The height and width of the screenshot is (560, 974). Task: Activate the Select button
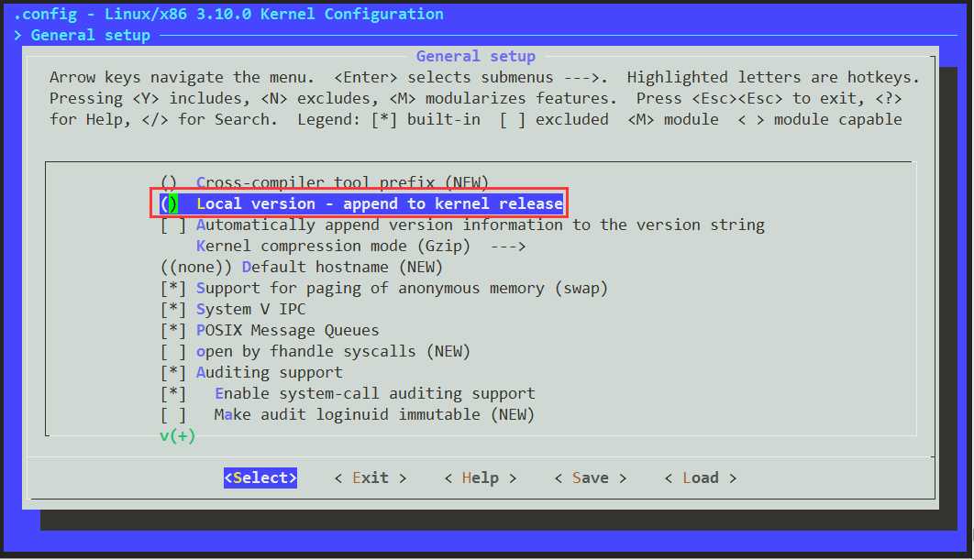[260, 478]
